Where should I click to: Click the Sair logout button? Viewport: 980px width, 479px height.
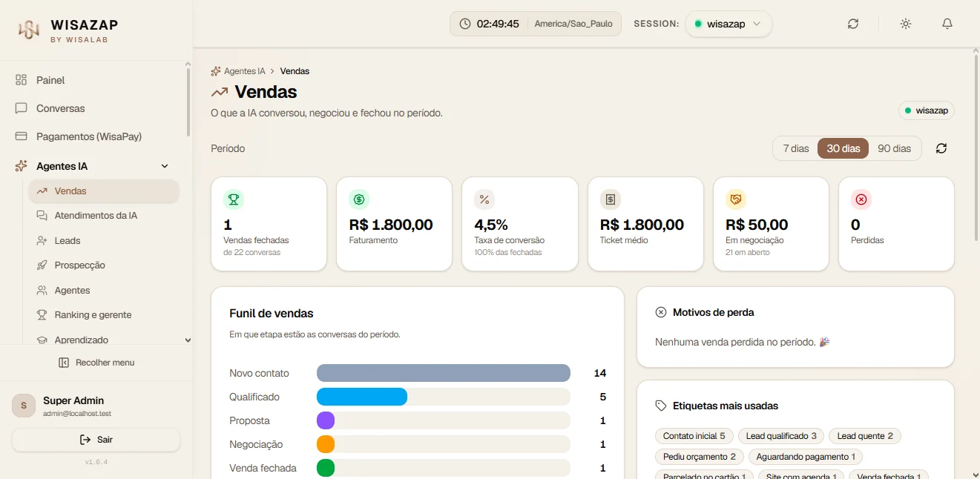click(96, 440)
